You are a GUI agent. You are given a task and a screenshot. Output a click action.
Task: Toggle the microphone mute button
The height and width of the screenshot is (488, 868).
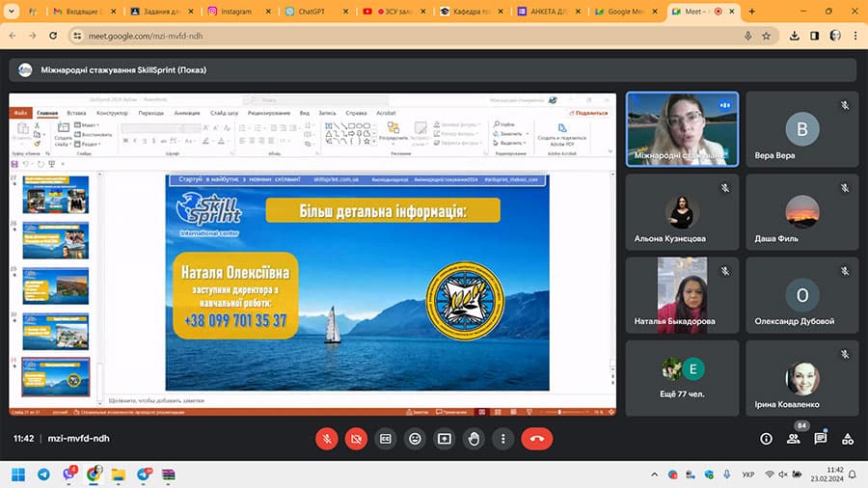point(327,438)
